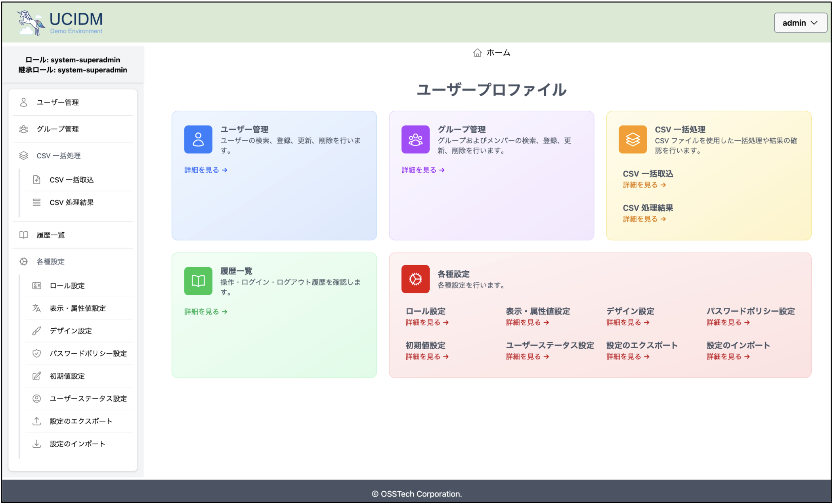Viewport: 833px width, 504px height.
Task: Follow 詳細を見る under card's パスワードポリシー設定
Action: point(729,323)
